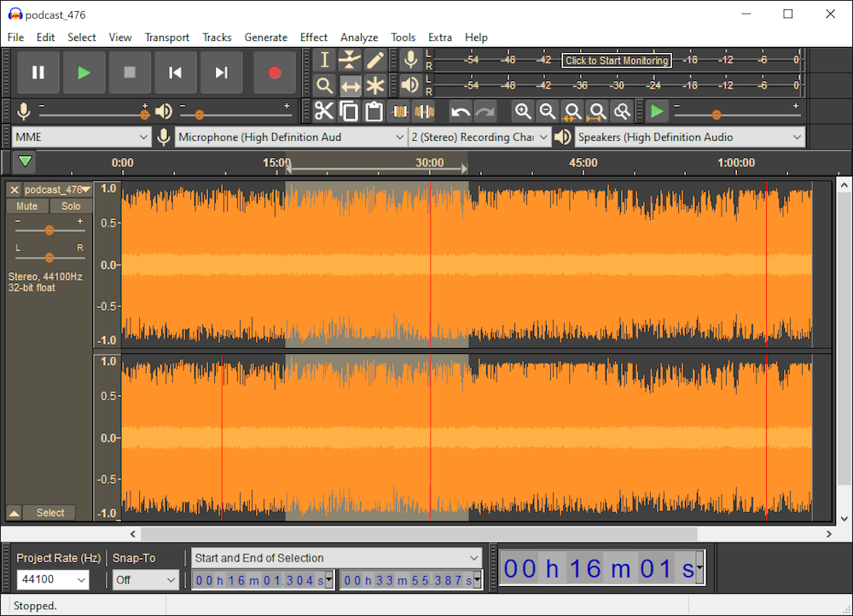Toggle Solo on podcast_476 track
Image resolution: width=853 pixels, height=616 pixels.
[71, 206]
